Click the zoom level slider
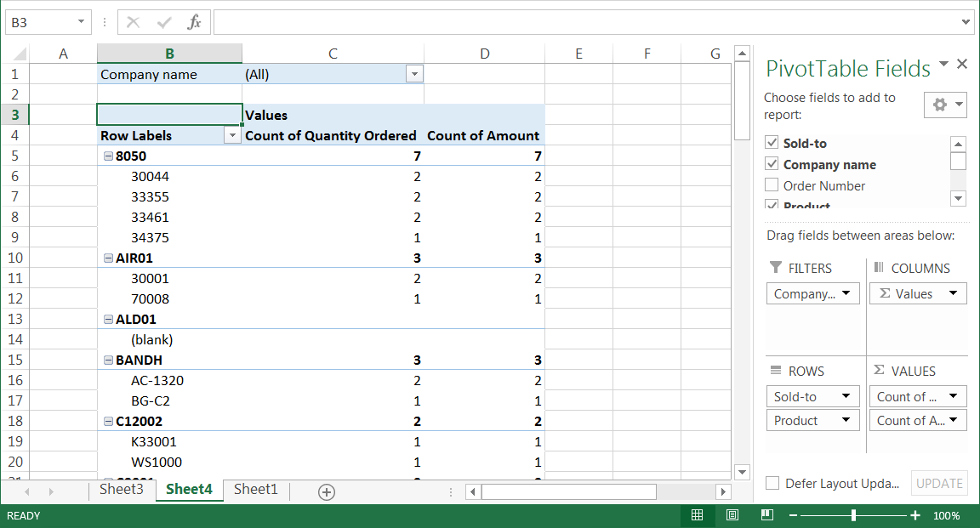The image size is (980, 528). click(x=853, y=515)
